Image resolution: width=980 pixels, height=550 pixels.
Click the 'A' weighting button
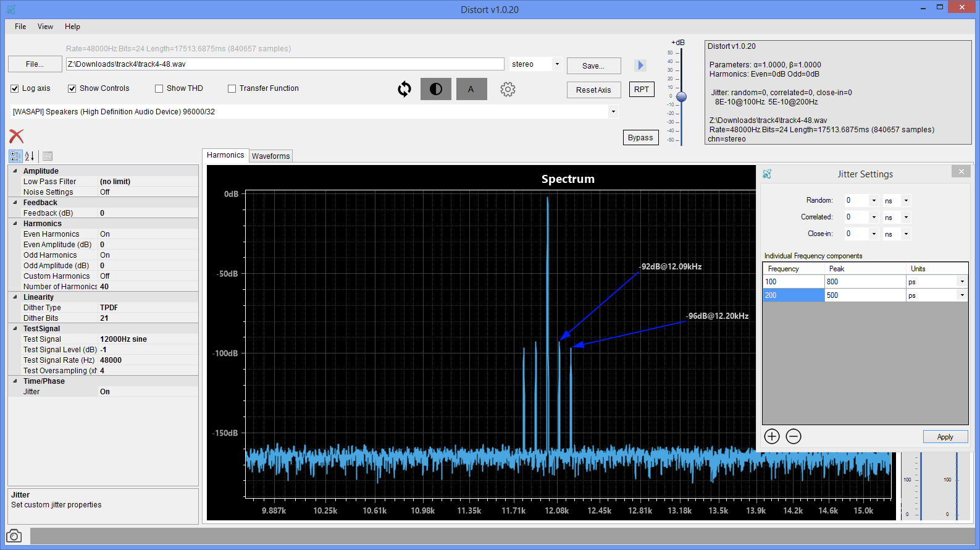click(471, 89)
